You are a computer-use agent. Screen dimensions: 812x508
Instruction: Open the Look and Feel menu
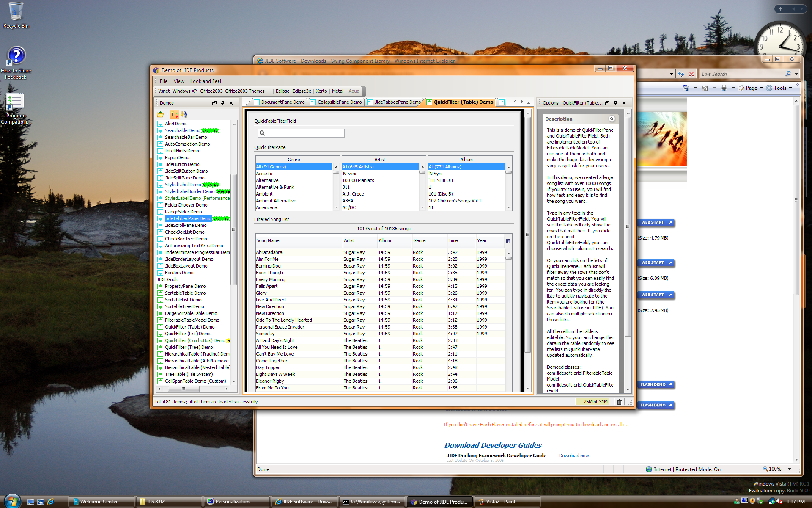point(206,81)
